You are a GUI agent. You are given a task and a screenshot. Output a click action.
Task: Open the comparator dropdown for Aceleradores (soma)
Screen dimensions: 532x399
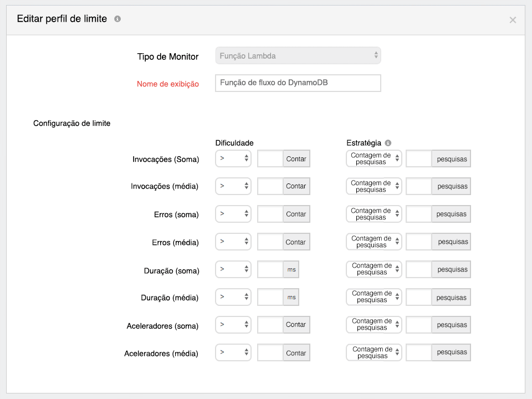point(233,325)
